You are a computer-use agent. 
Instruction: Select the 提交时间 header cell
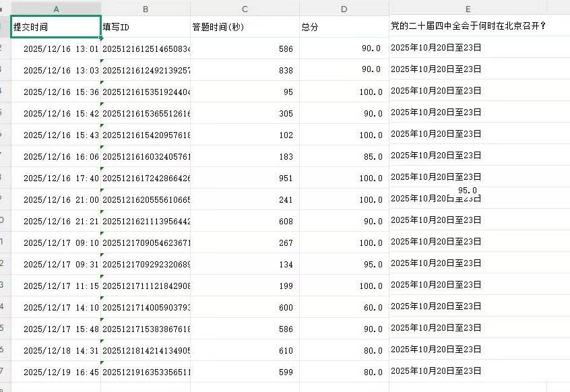(x=56, y=27)
